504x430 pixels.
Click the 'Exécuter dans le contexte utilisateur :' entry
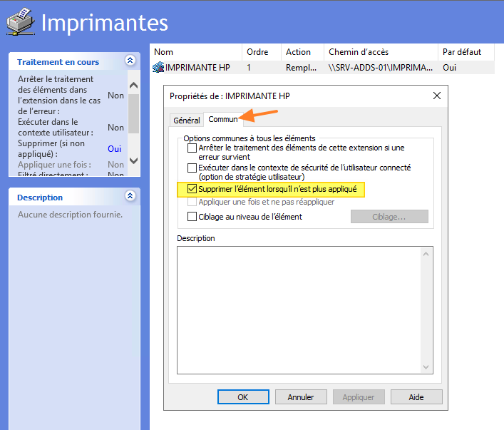click(x=56, y=128)
